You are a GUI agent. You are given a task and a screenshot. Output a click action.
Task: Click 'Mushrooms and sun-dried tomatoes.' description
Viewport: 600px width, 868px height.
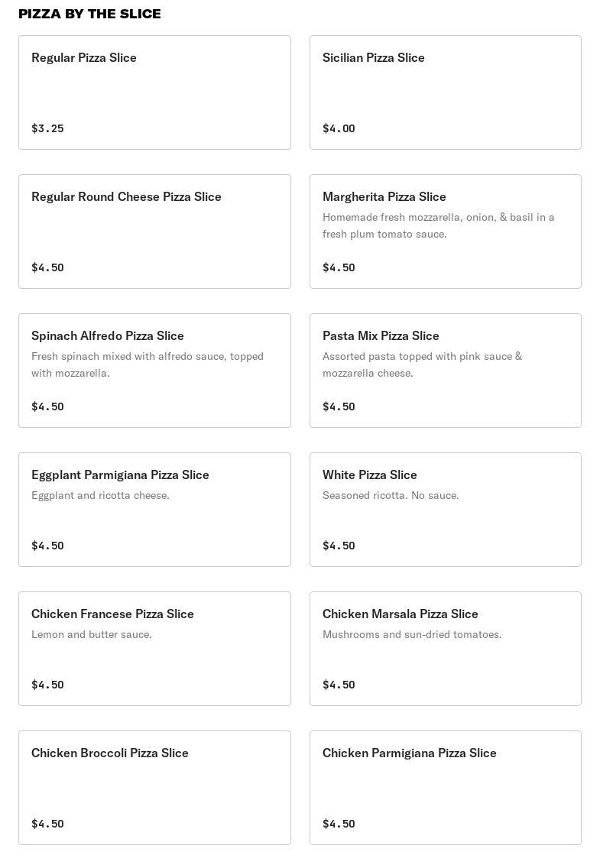[412, 634]
